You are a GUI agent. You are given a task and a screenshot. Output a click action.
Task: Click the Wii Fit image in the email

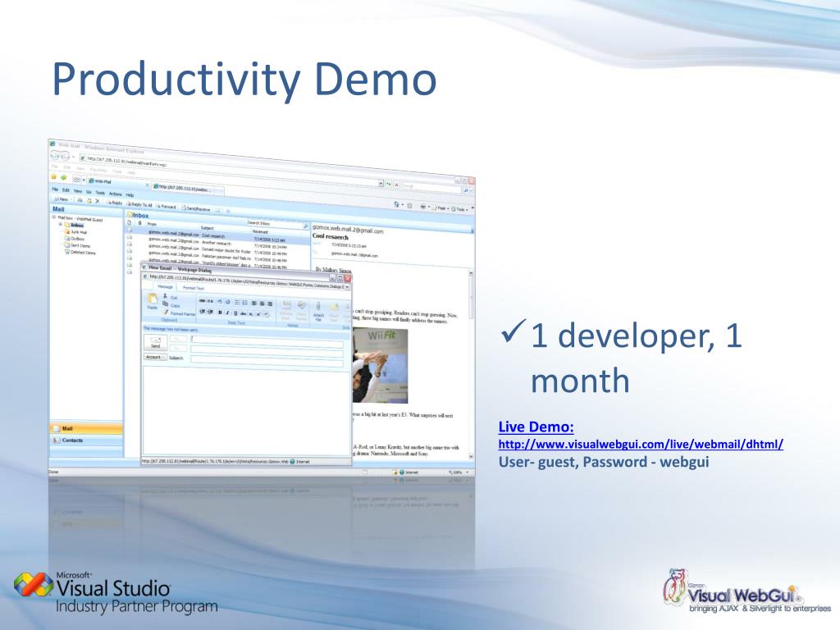381,365
